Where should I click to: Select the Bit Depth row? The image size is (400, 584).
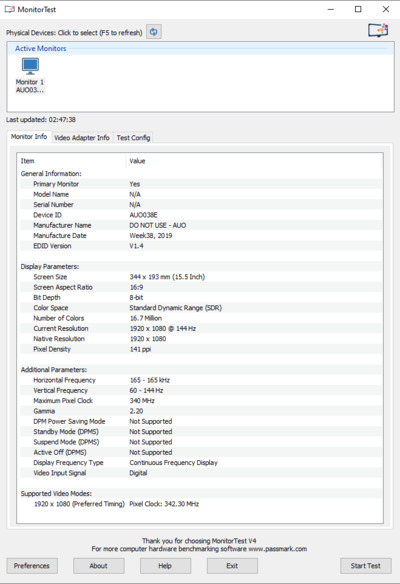(x=200, y=298)
